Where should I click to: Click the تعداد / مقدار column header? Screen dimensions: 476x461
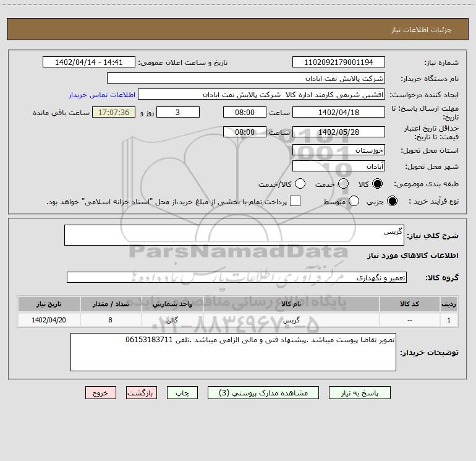(111, 304)
